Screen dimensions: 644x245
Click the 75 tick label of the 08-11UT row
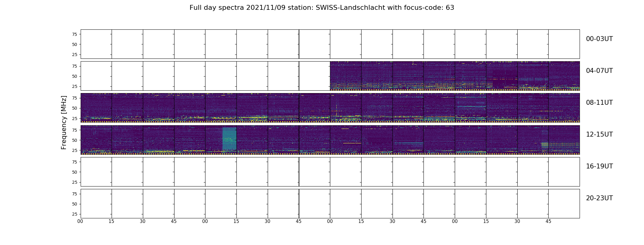75,98
